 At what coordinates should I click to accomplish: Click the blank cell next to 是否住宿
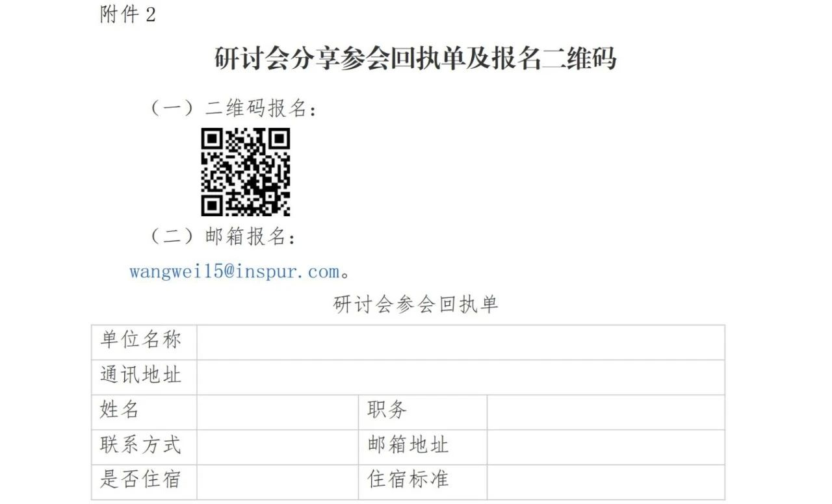[x=278, y=482]
